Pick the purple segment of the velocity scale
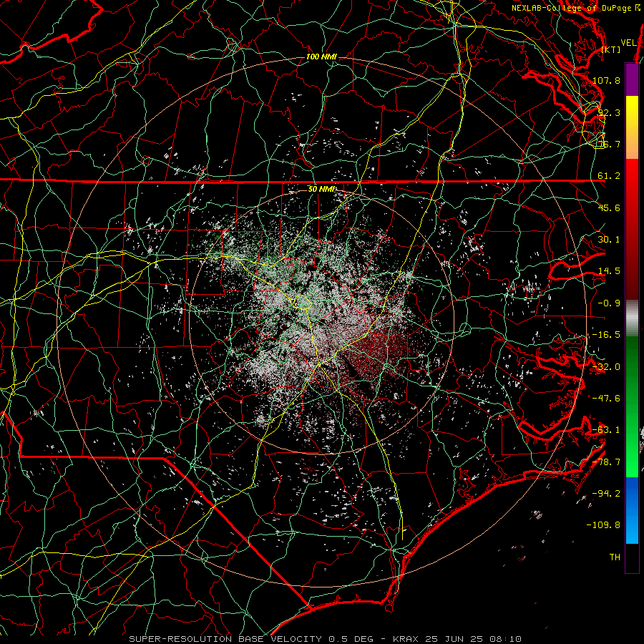Viewport: 644px width, 644px height. pyautogui.click(x=632, y=79)
